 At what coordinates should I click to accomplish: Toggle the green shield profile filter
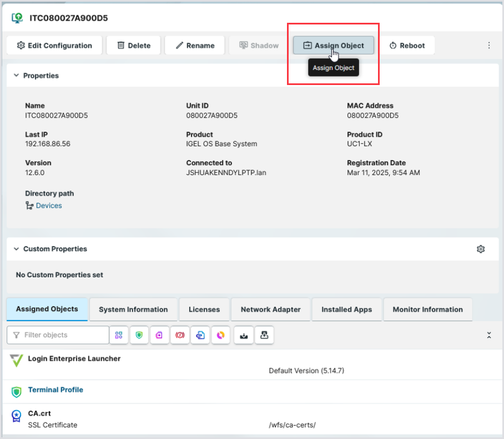point(139,335)
